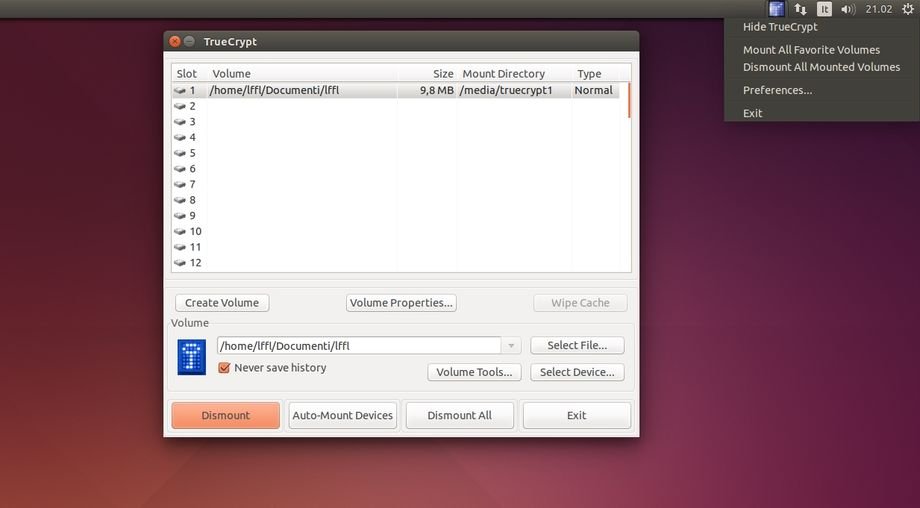The height and width of the screenshot is (508, 920).
Task: Click the Wipe Cache button
Action: pos(580,303)
